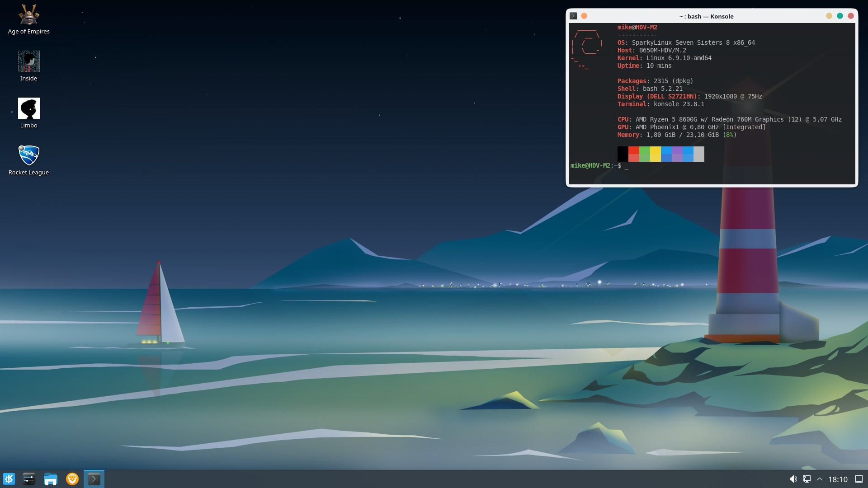Activate the Konsole taskbar entry
This screenshot has width=868, height=488.
[94, 479]
